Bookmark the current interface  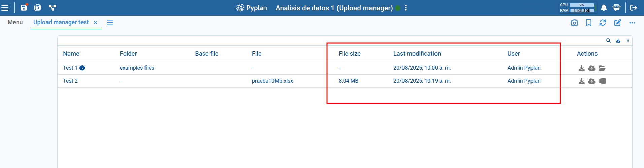589,23
